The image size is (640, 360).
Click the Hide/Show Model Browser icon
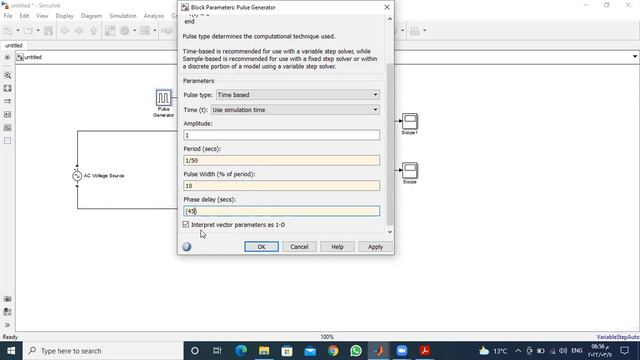[x=7, y=58]
